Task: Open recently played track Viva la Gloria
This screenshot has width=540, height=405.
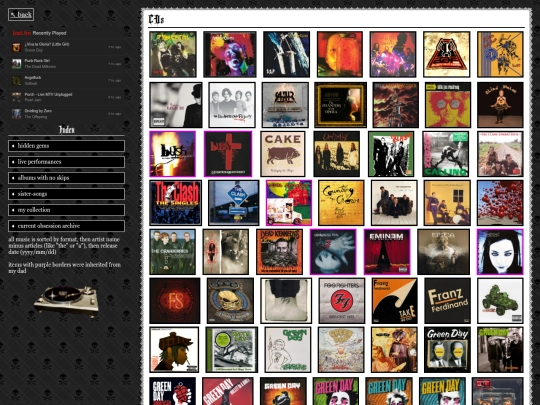Action: point(47,44)
